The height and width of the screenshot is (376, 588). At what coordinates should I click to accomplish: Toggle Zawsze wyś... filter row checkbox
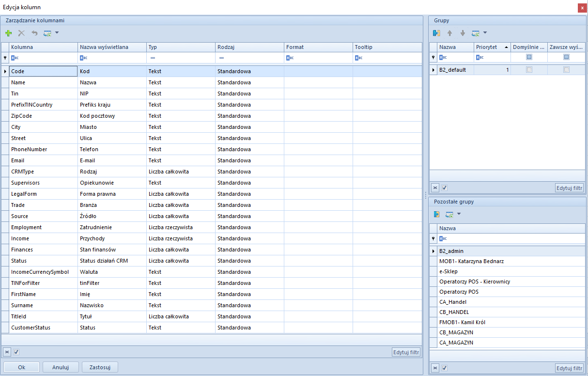(566, 57)
